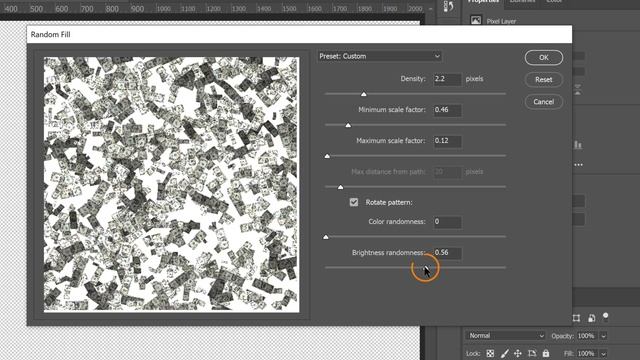Click the Brightness randomness value field
Screen dimensions: 640x360
click(x=447, y=253)
